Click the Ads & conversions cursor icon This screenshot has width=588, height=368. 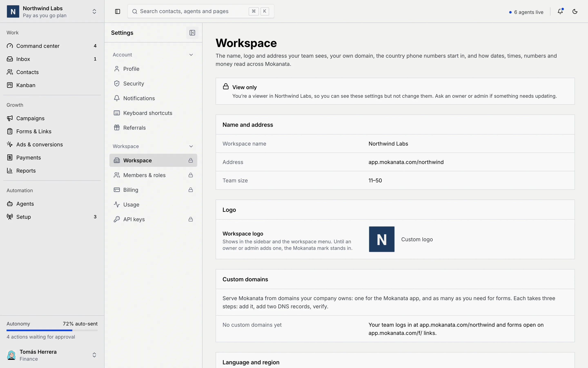[x=10, y=145]
